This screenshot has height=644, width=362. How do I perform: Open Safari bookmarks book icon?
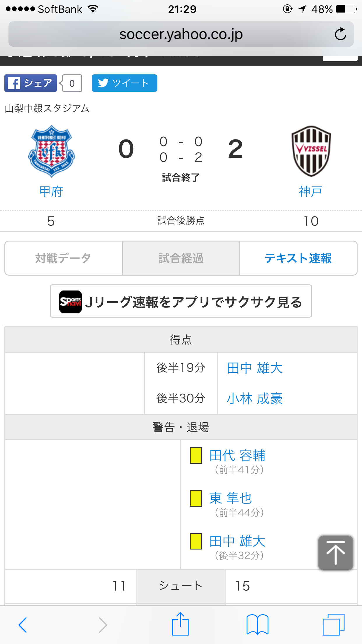[257, 624]
